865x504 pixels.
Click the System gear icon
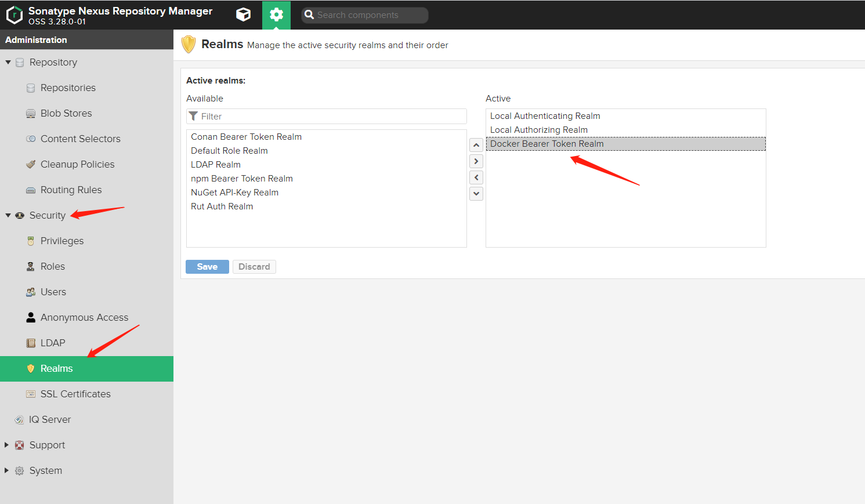tap(20, 470)
